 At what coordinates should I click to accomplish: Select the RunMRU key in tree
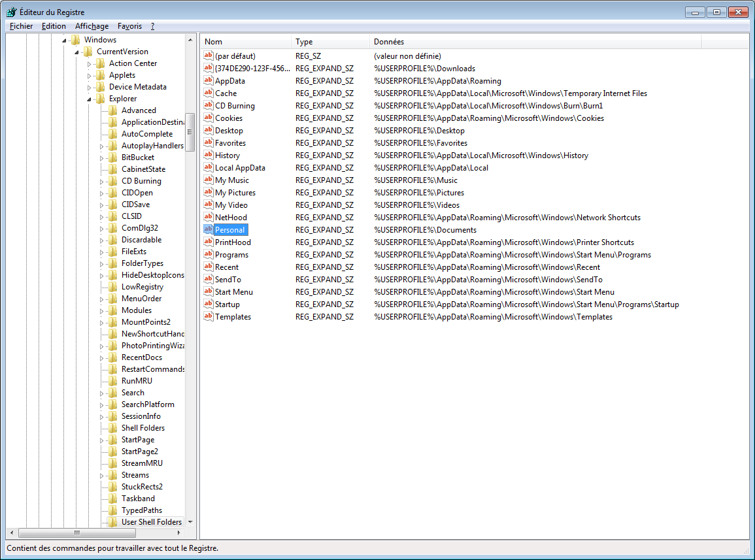[x=137, y=381]
